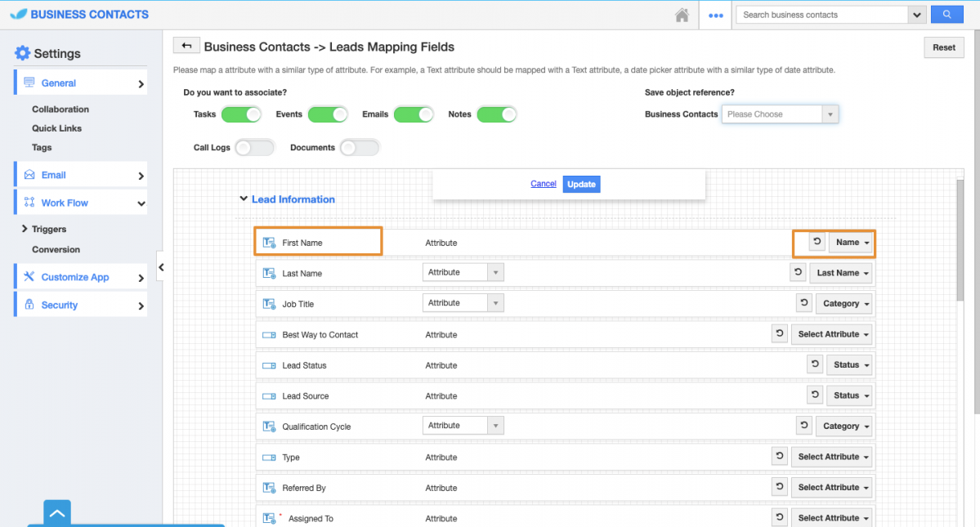Open the Business Contacts Please Choose dropdown
This screenshot has height=527, width=980.
tap(780, 114)
